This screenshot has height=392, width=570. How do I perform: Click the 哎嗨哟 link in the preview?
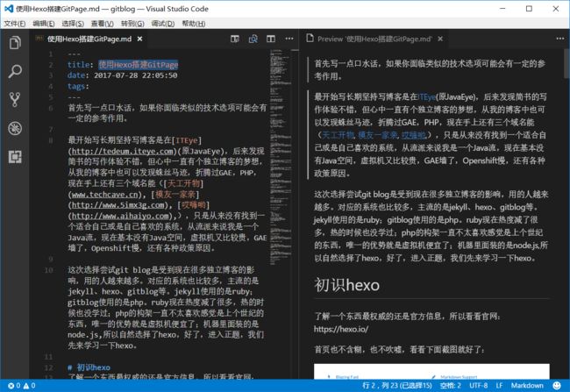(x=414, y=135)
